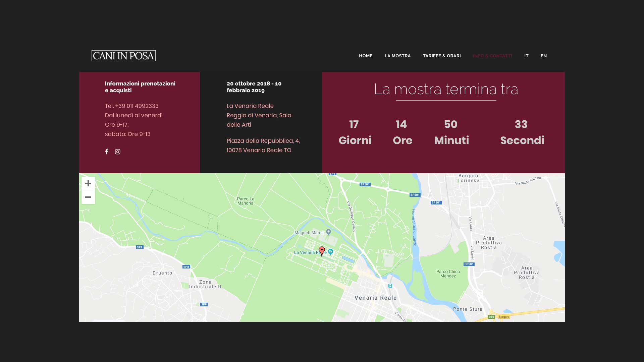
Task: Open Tariffe & Orari page
Action: coord(442,56)
